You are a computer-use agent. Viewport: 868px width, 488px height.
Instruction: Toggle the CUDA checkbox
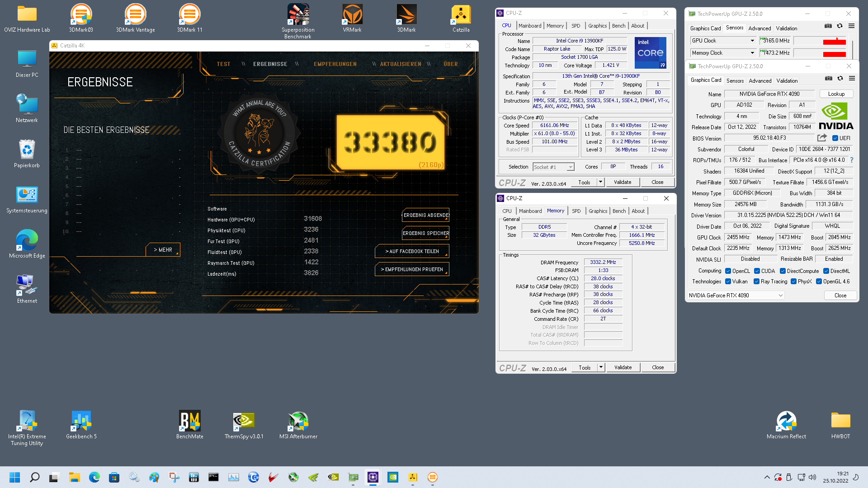click(757, 271)
